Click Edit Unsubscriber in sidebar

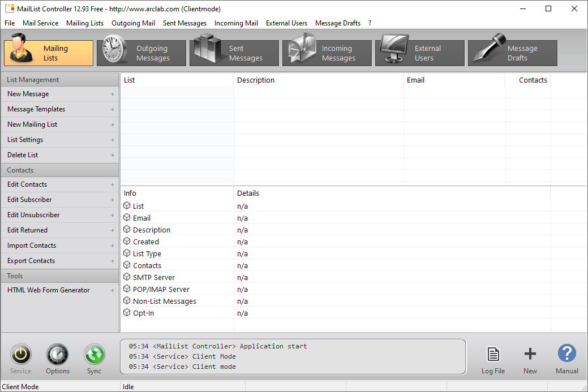tap(60, 215)
